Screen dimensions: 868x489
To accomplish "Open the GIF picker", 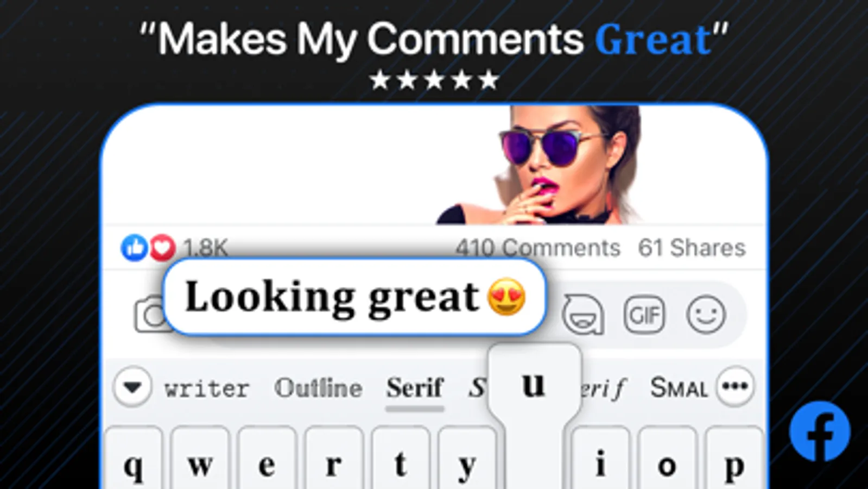I will pos(644,314).
